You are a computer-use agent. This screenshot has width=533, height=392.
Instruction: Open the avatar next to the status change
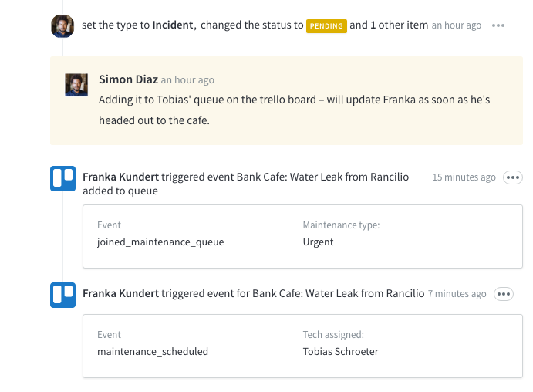tap(62, 25)
